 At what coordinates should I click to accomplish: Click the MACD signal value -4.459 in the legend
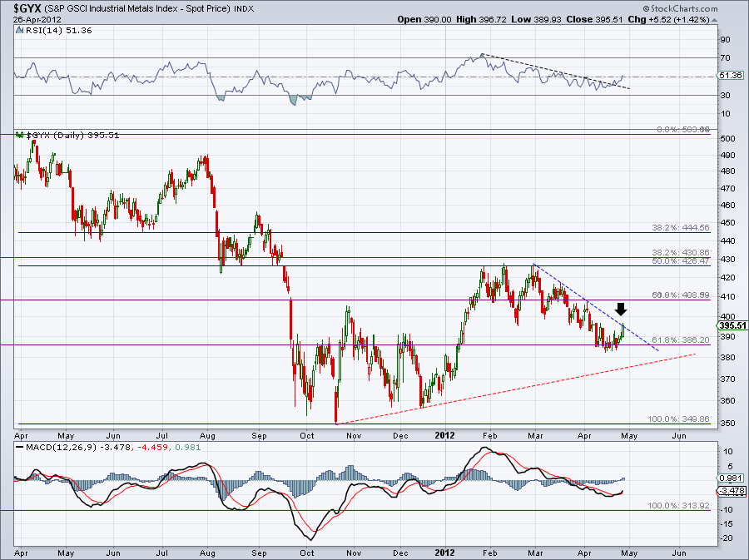(152, 448)
